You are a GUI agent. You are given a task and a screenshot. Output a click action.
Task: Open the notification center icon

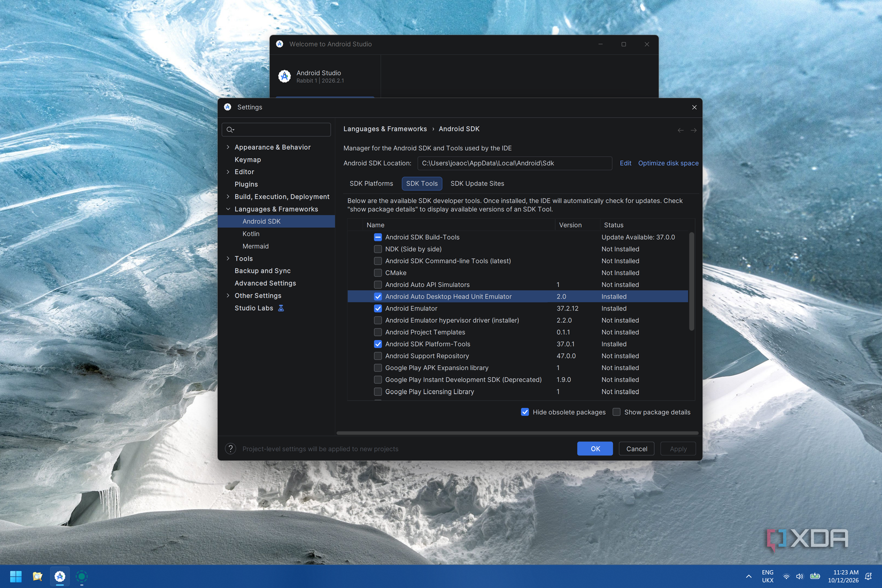point(869,576)
